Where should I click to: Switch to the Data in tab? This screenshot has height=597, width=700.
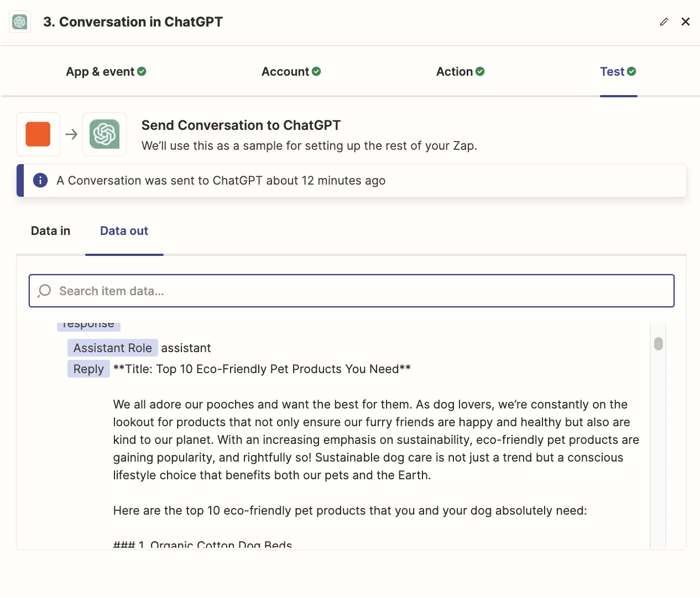(x=51, y=231)
